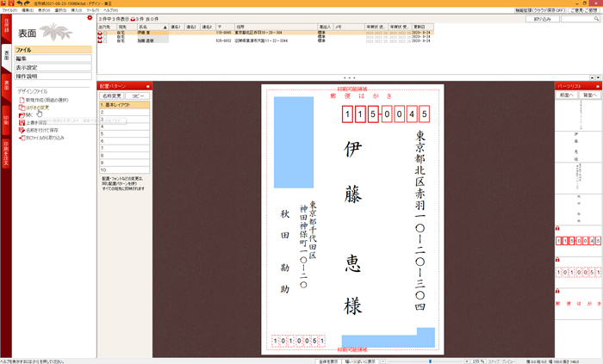603x364 pixels.
Task: Click the 名前を付けて保存 save-as icon
Action: coord(22,130)
